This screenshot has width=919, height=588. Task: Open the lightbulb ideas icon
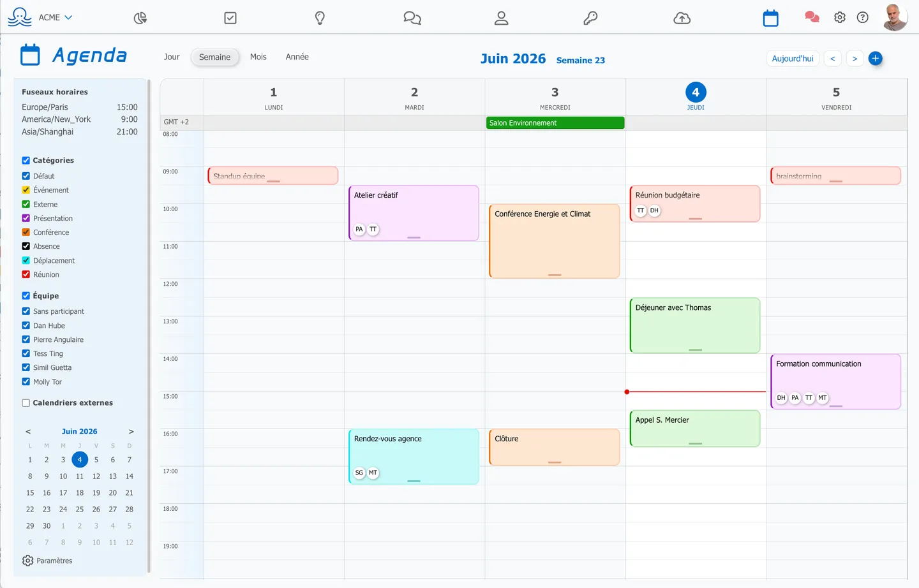pyautogui.click(x=320, y=18)
